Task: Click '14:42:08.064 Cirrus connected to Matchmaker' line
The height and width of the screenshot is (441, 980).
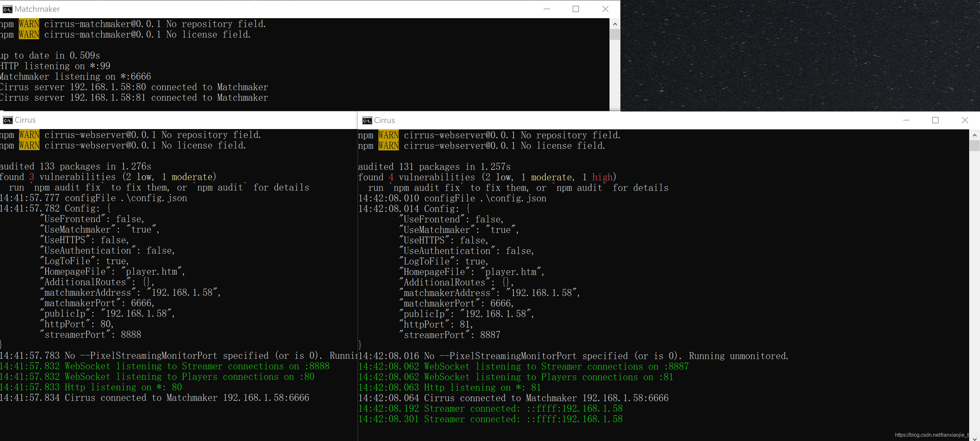Action: (514, 399)
